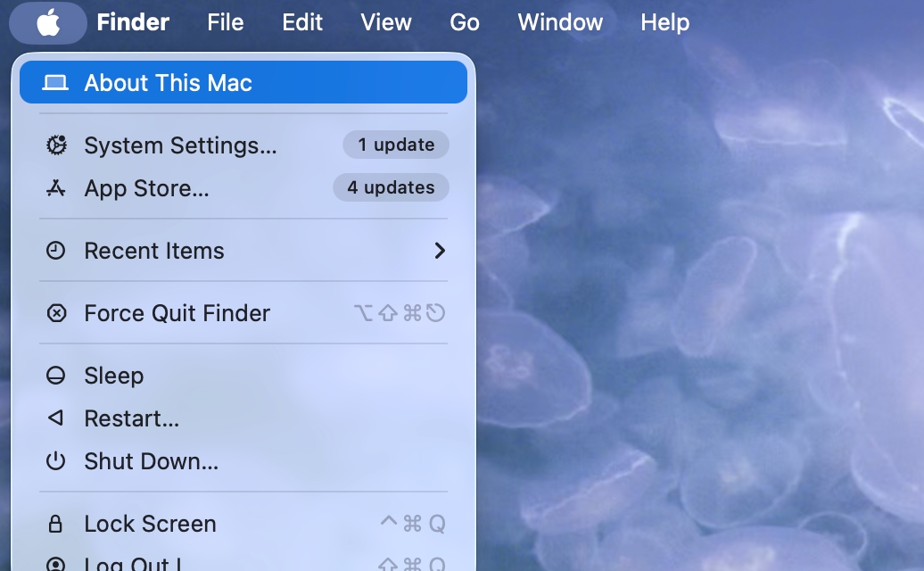This screenshot has height=571, width=924.
Task: Click the App Store icon in menu
Action: pos(56,188)
